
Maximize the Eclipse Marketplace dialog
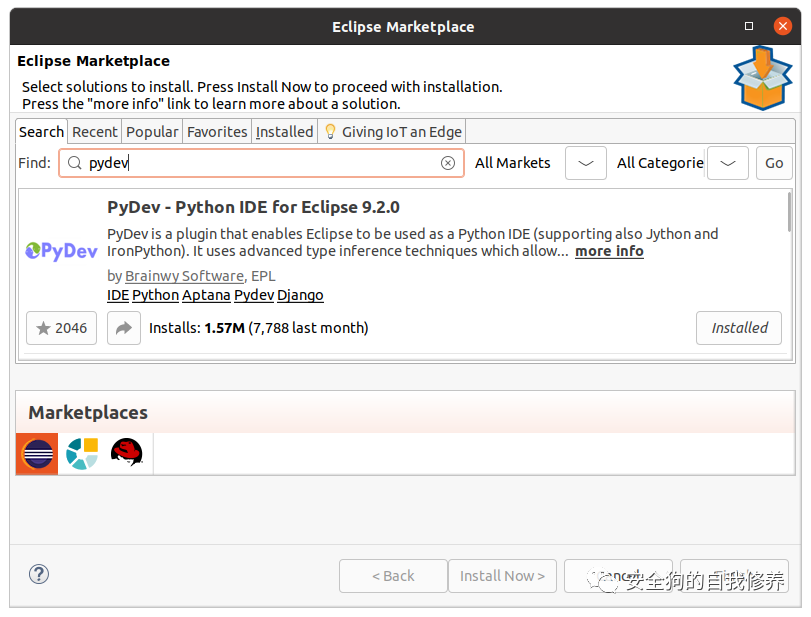coord(748,26)
